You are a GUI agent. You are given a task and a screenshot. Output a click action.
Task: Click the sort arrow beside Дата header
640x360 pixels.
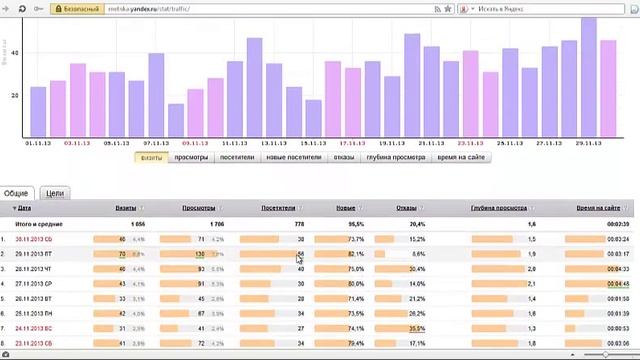tap(14, 209)
